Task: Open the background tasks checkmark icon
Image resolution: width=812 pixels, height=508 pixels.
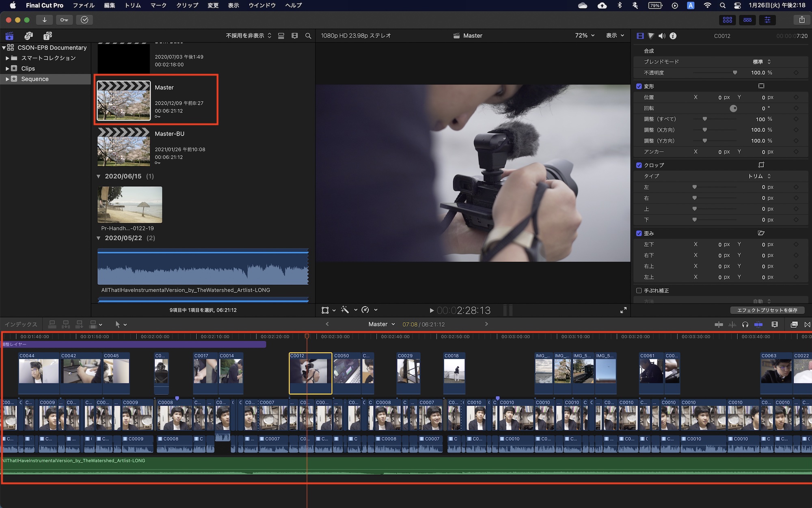Action: (84, 20)
